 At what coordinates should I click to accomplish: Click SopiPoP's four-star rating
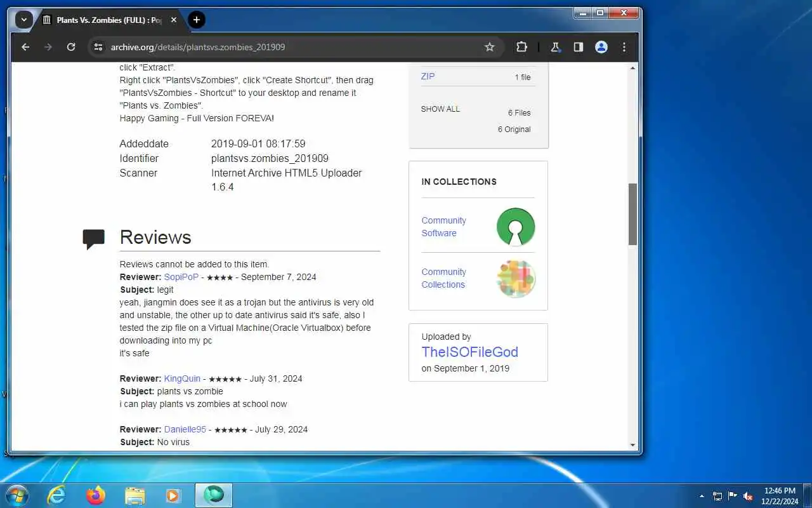click(x=221, y=277)
